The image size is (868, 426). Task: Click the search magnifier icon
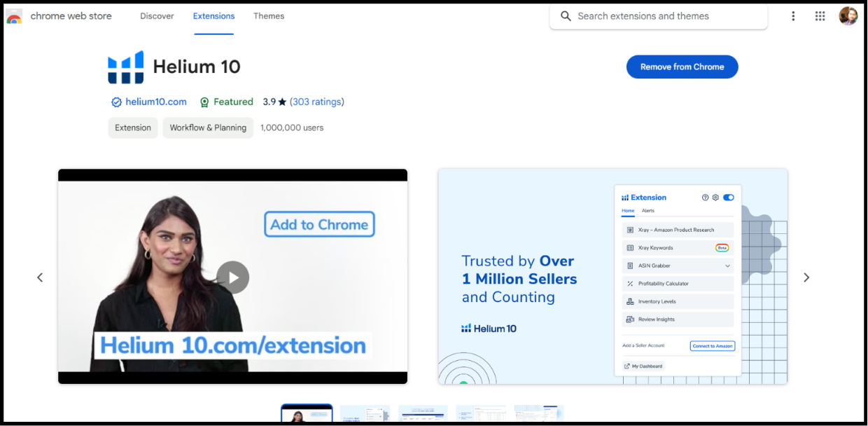click(x=566, y=15)
